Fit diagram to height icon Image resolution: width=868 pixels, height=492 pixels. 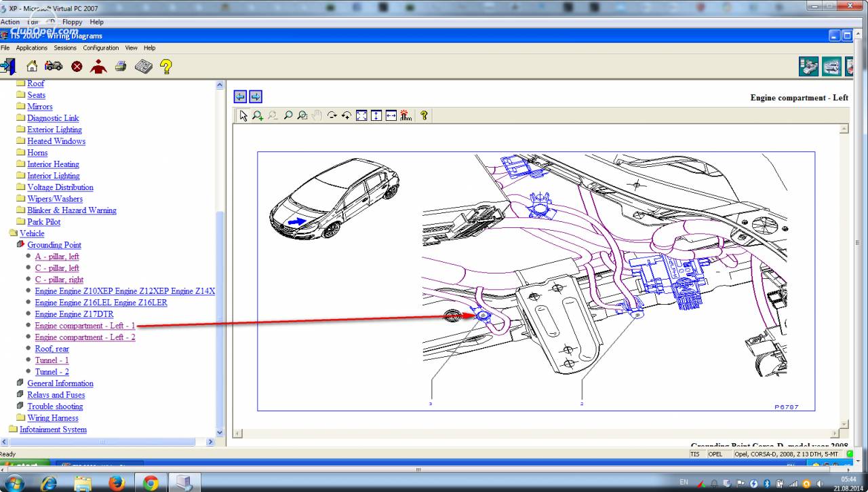(x=376, y=116)
